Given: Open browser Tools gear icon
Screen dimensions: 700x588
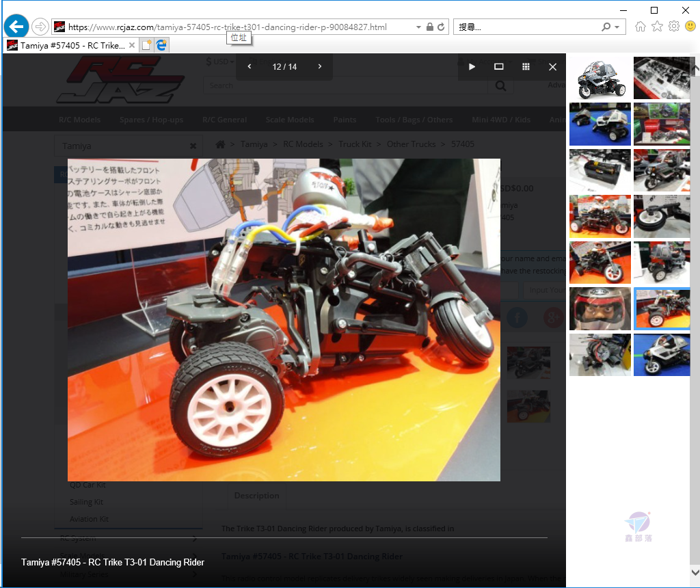Looking at the screenshot, I should [x=673, y=27].
